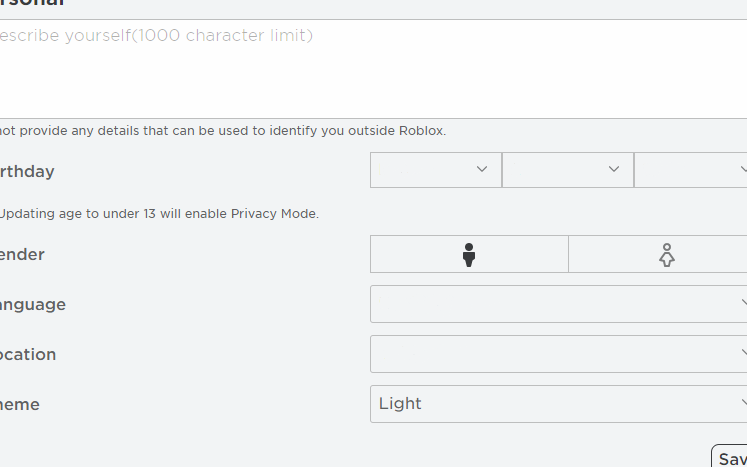Screen dimensions: 747x467
Task: Click the Privacy Mode age notice text
Action: 158,213
